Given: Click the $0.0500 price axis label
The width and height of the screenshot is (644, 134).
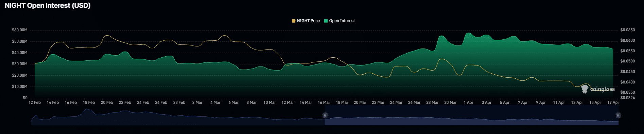Looking at the screenshot, I should (627, 61).
